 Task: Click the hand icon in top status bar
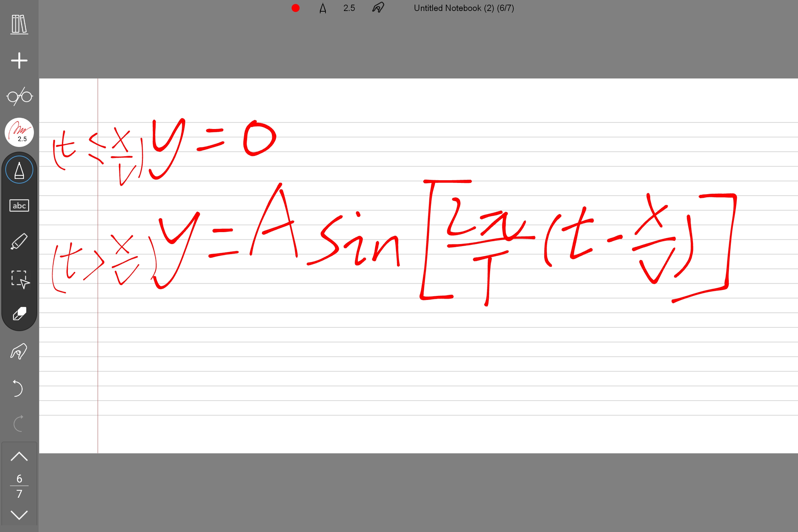(x=378, y=7)
